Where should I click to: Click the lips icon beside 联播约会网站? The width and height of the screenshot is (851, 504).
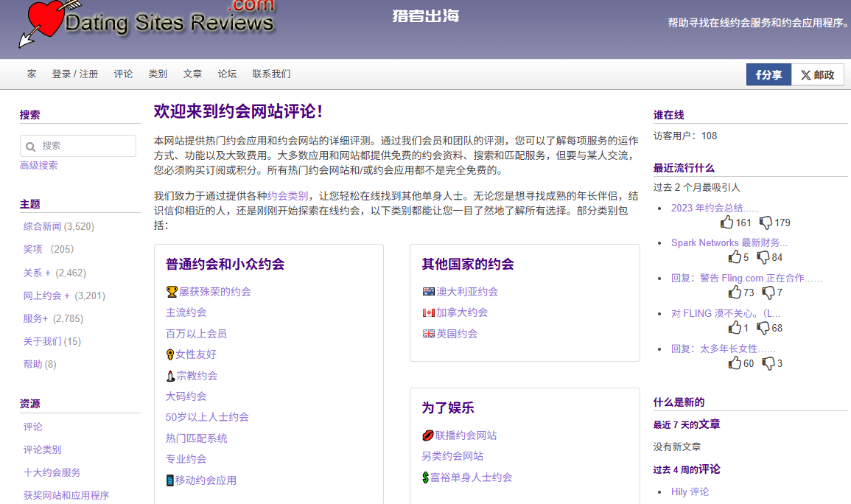427,435
